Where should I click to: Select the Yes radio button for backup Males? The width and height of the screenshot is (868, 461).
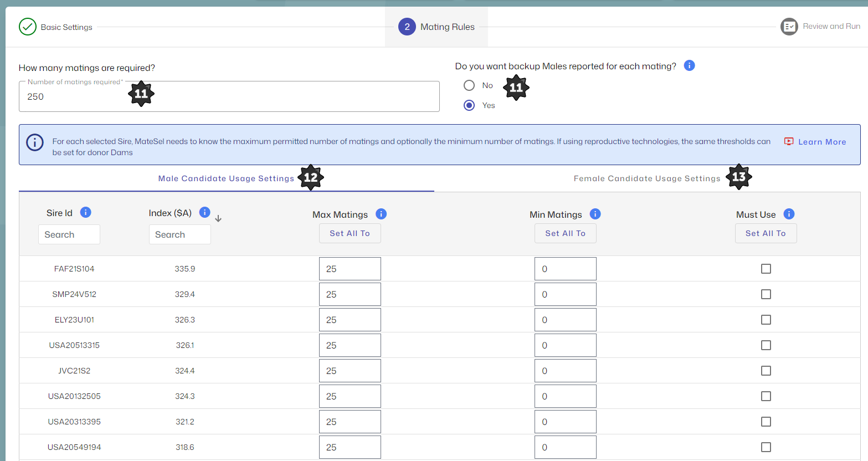coord(469,105)
